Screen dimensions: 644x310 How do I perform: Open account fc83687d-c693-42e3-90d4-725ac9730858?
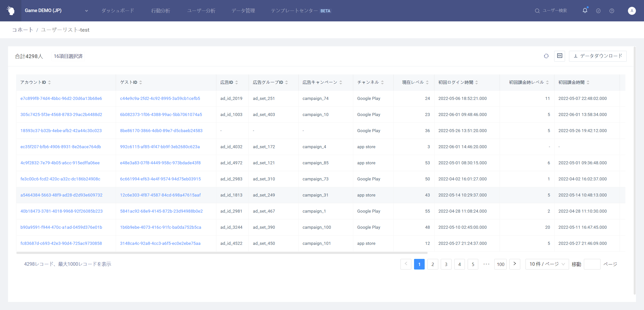click(x=61, y=243)
